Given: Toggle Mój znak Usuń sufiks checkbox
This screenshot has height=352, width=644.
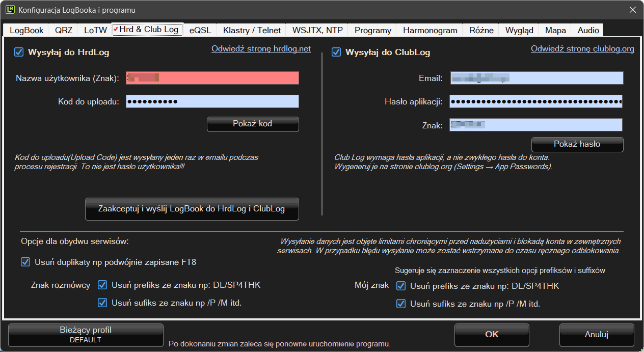Looking at the screenshot, I should (x=401, y=304).
